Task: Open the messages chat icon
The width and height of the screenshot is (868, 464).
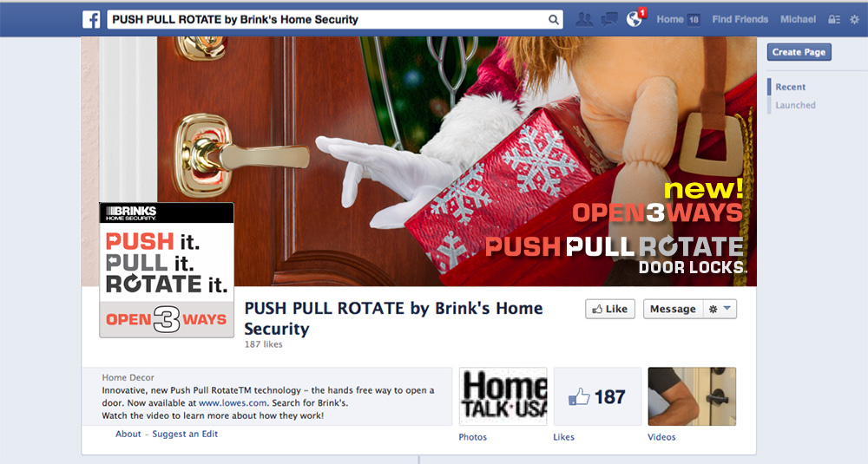Action: tap(609, 19)
